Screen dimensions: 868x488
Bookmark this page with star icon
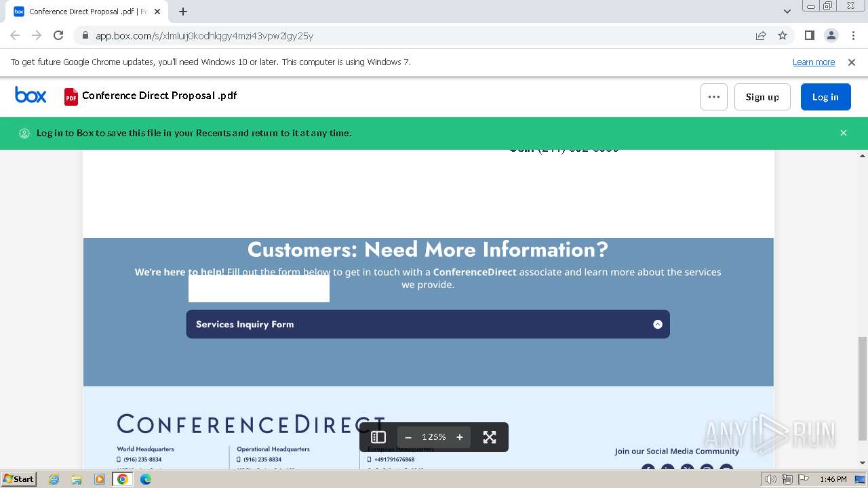pos(783,35)
